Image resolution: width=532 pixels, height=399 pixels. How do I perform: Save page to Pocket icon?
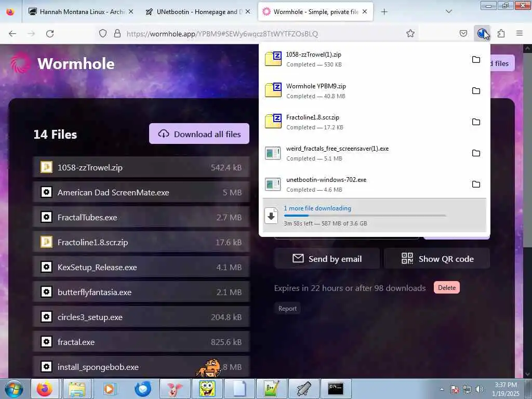tap(463, 33)
